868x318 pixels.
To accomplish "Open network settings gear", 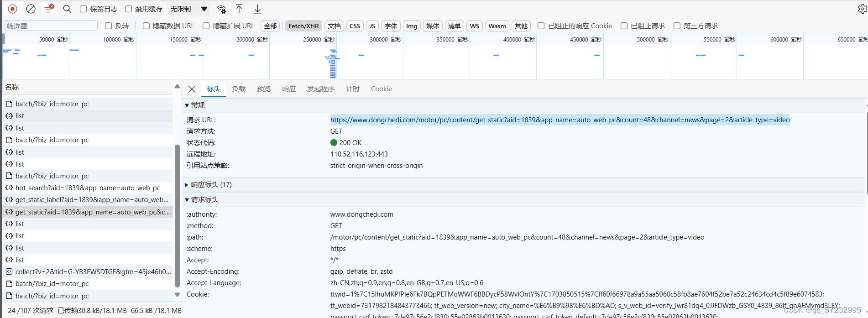I will [x=862, y=9].
